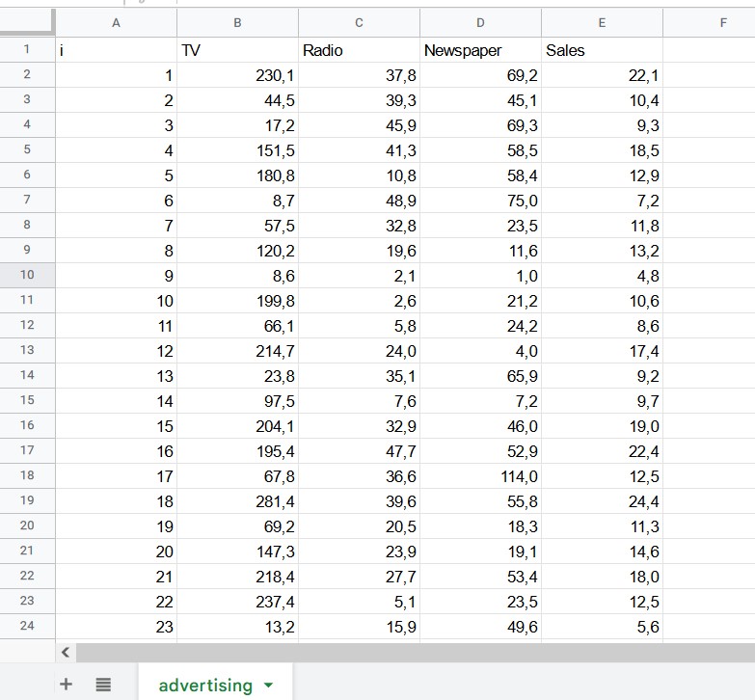This screenshot has width=755, height=700.
Task: Select the cell with value 281,4
Action: [x=237, y=501]
